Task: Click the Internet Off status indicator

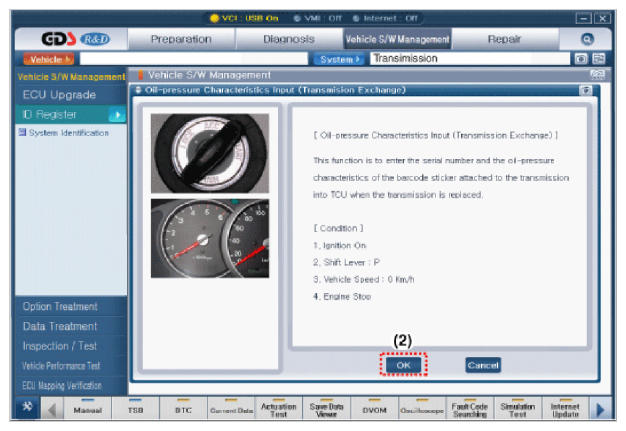Action: click(385, 18)
